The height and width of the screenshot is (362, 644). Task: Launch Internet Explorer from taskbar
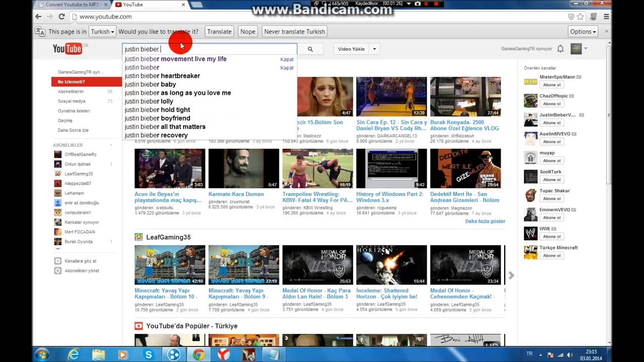pyautogui.click(x=73, y=354)
